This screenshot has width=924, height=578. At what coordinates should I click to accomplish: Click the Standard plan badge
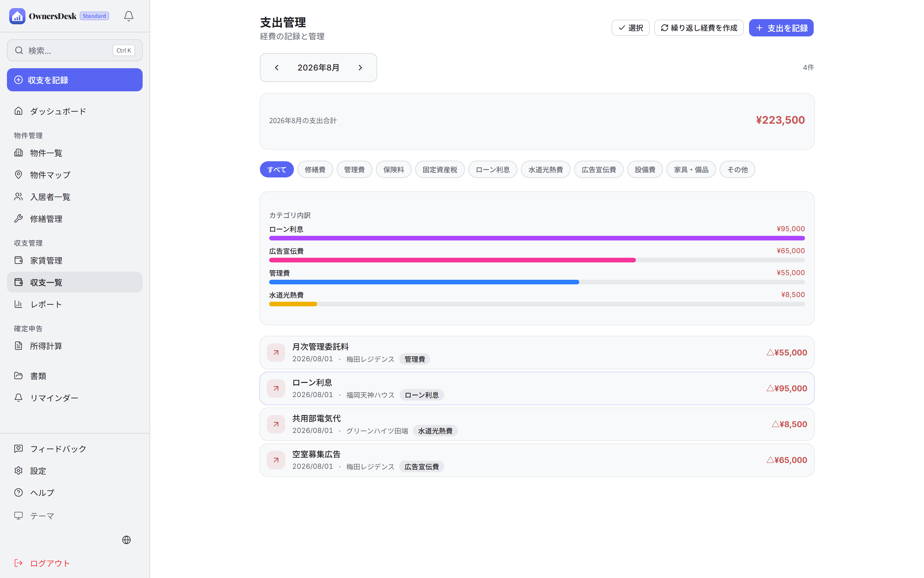(94, 16)
